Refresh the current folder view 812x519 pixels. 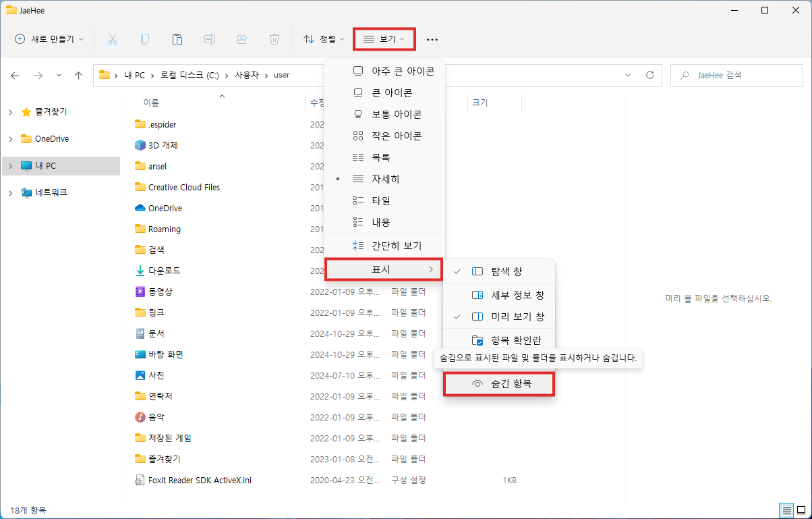click(x=650, y=75)
